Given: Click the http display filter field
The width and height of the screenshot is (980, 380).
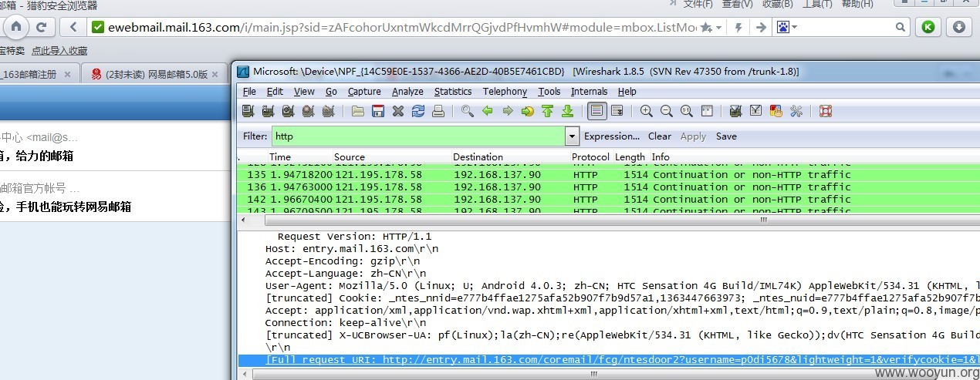Looking at the screenshot, I should (418, 136).
